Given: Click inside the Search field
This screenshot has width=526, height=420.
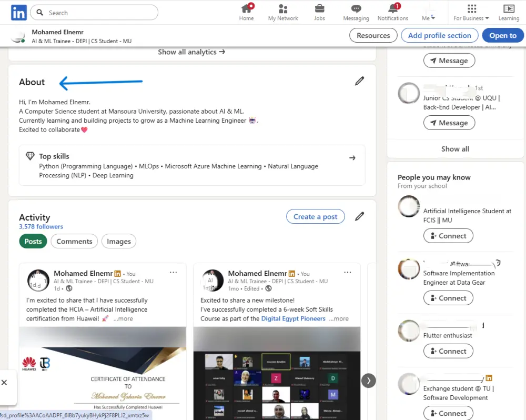Looking at the screenshot, I should [x=94, y=12].
